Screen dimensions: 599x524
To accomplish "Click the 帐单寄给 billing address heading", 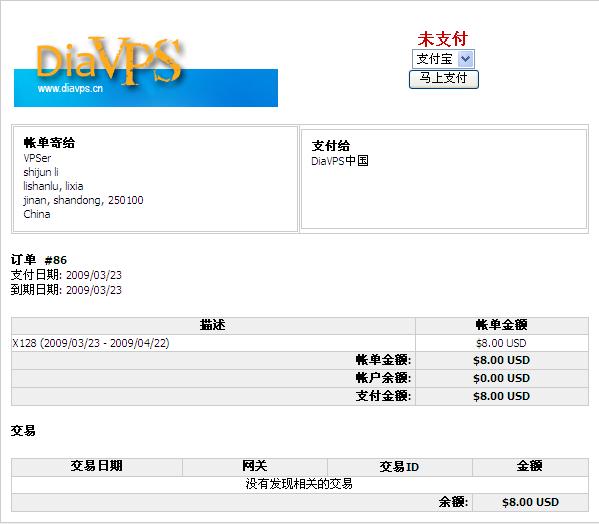I will point(49,143).
